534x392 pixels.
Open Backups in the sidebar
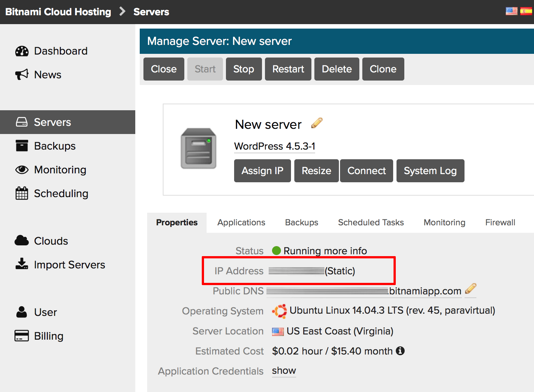click(68, 146)
